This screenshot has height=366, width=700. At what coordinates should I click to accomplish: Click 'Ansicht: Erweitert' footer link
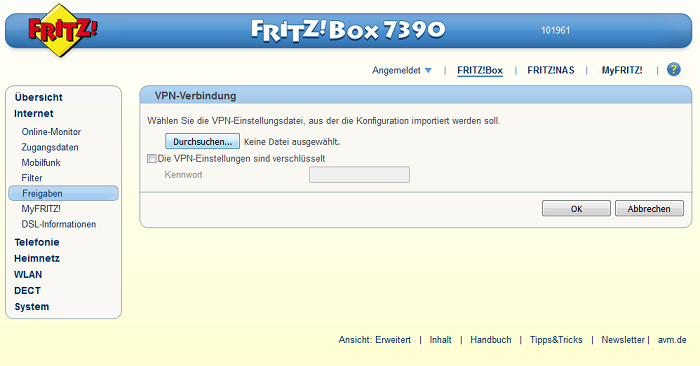pyautogui.click(x=375, y=340)
